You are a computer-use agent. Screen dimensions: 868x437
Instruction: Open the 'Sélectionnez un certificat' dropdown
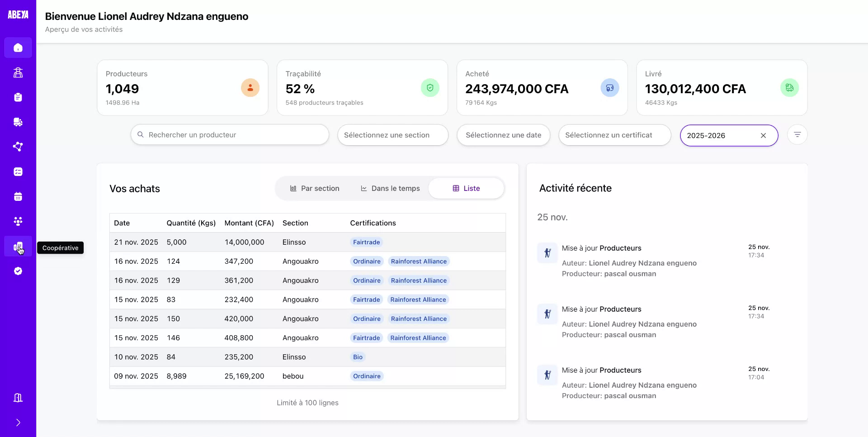pyautogui.click(x=614, y=135)
